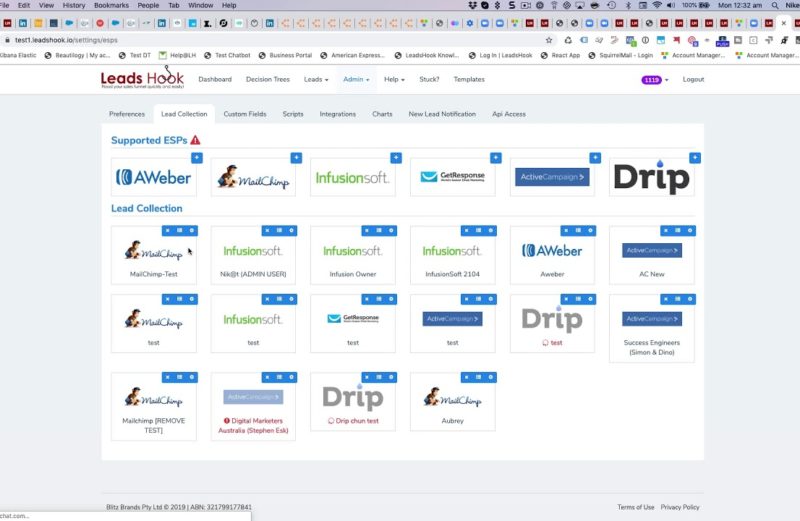800x521 pixels.
Task: Open list icon on Success Engineers card
Action: point(678,299)
